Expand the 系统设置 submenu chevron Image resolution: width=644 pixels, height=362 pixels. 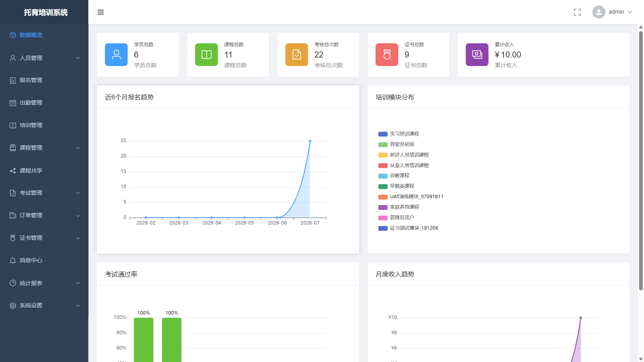78,306
